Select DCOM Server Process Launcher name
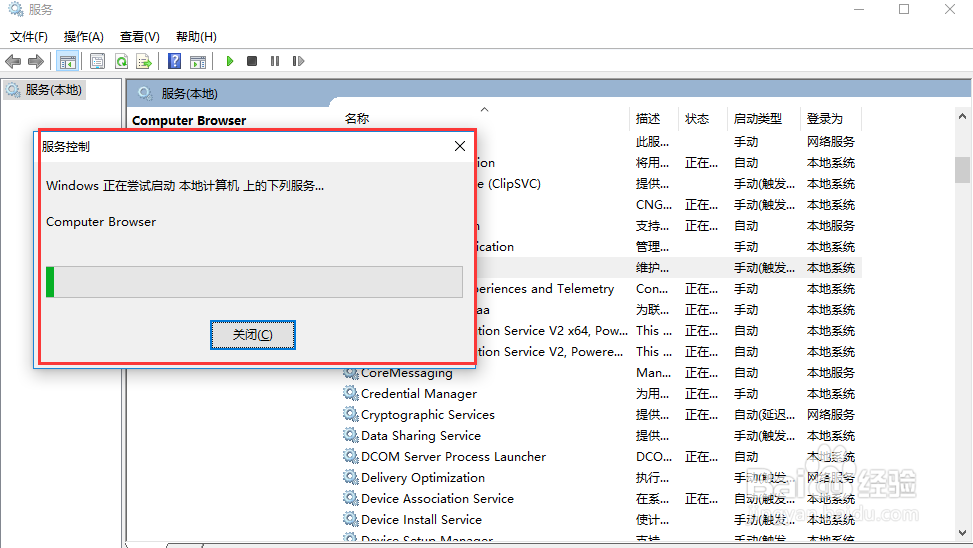This screenshot has height=548, width=973. 454,457
